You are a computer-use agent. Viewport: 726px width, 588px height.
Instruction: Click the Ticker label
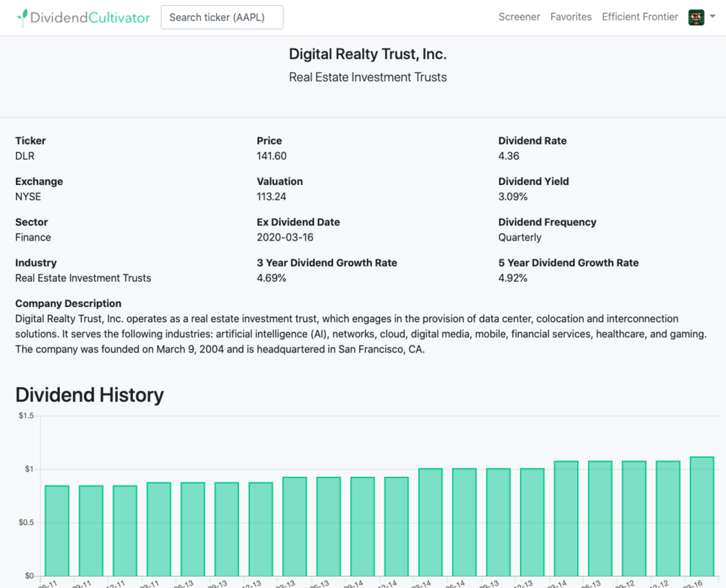[x=30, y=141]
